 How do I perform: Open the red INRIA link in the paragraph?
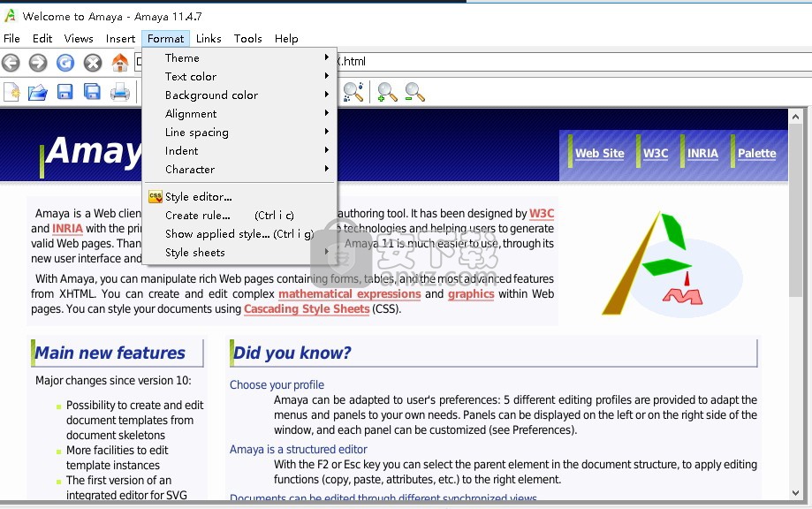point(67,228)
